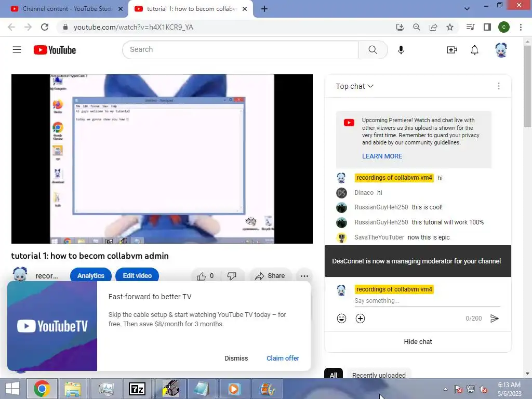Expand the Top chat dropdown
This screenshot has width=532, height=399.
coord(354,86)
